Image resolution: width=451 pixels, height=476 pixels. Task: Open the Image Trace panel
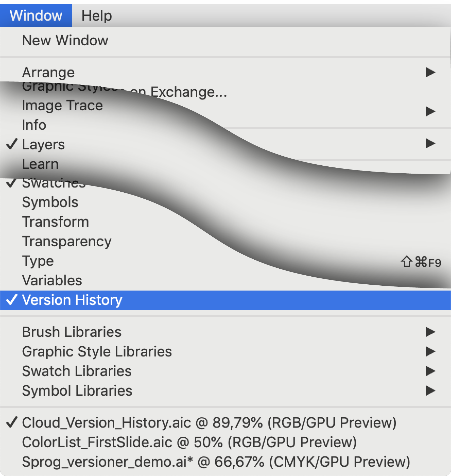[62, 105]
